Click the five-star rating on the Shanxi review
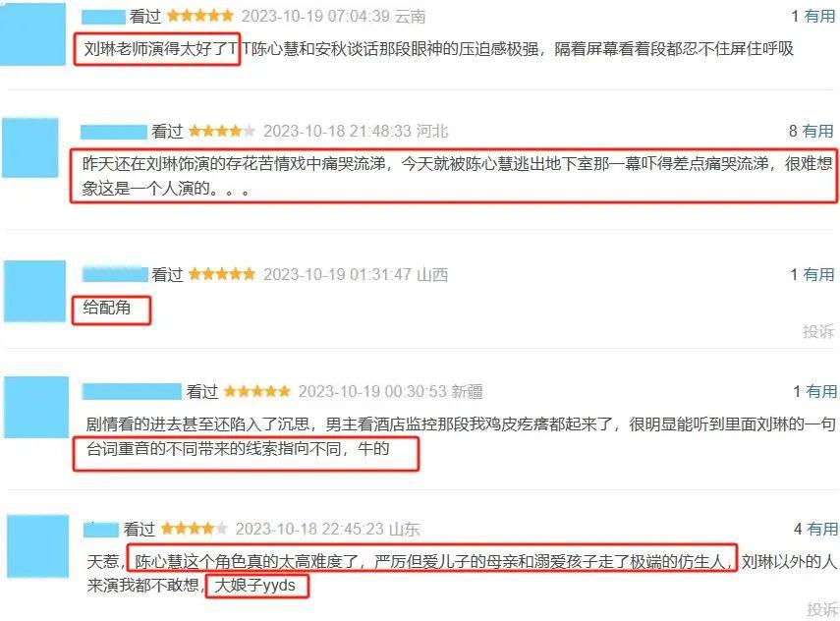This screenshot has height=621, width=840. click(222, 274)
